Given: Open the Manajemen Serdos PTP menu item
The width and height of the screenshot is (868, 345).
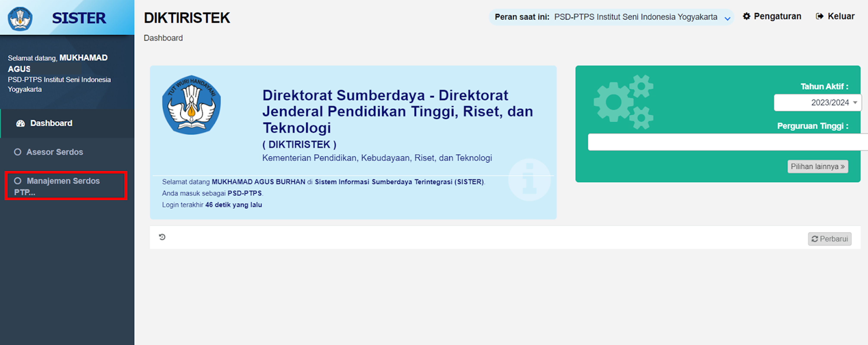Looking at the screenshot, I should (66, 186).
